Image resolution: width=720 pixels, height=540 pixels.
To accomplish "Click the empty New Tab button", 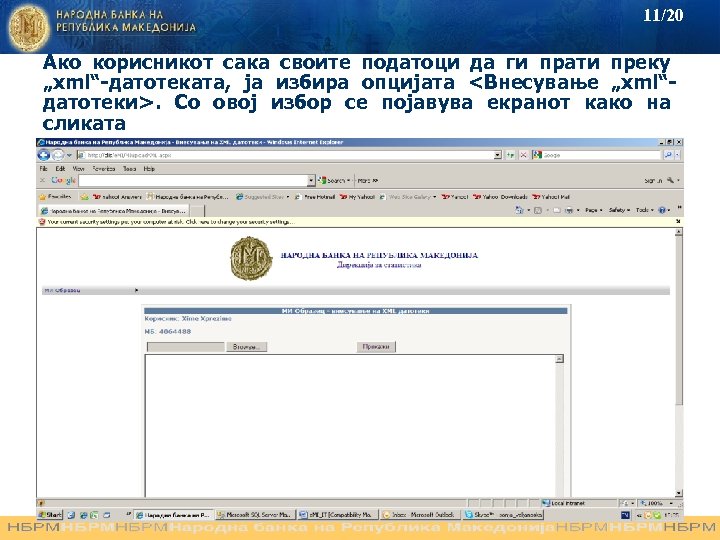I will pyautogui.click(x=197, y=211).
